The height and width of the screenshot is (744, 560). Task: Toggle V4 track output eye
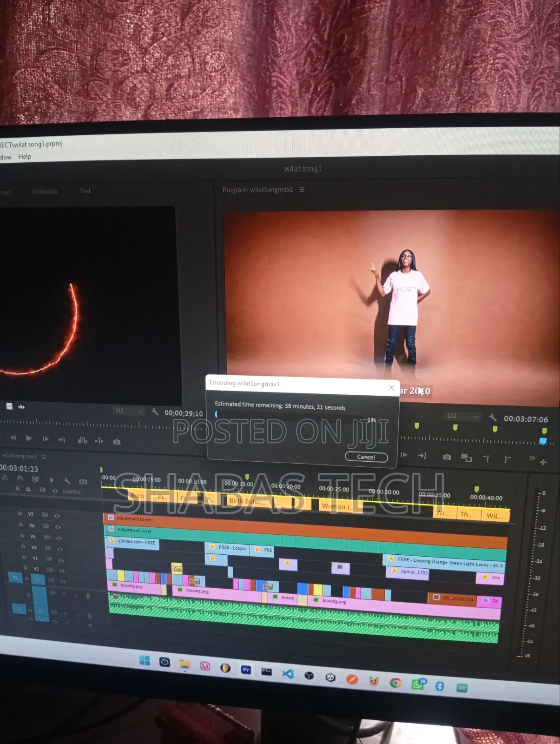pyautogui.click(x=60, y=549)
